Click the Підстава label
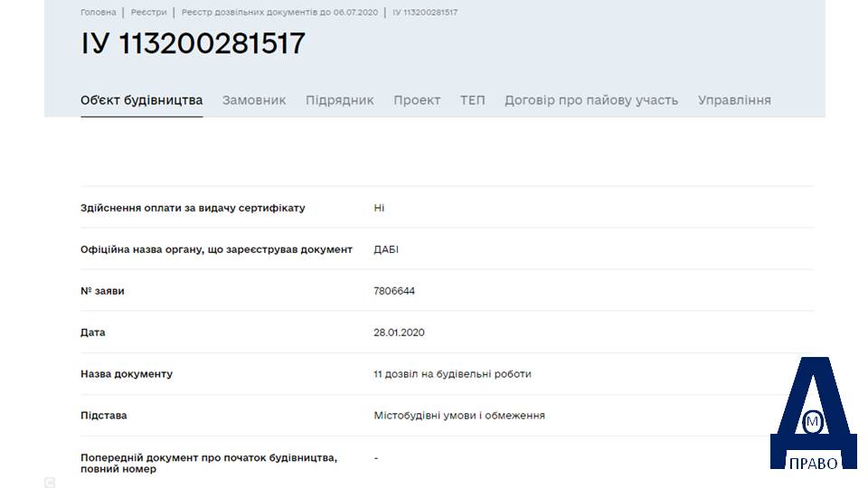This screenshot has width=868, height=488. coord(103,416)
